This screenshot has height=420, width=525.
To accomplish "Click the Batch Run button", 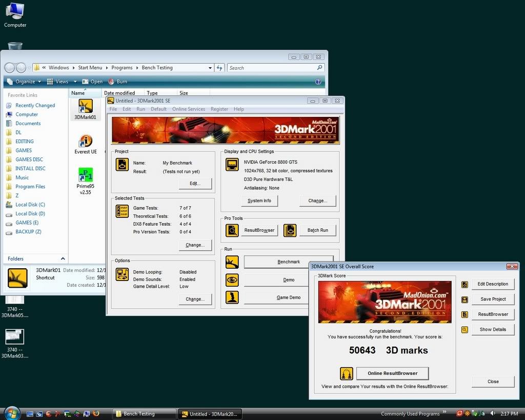I will [x=318, y=230].
